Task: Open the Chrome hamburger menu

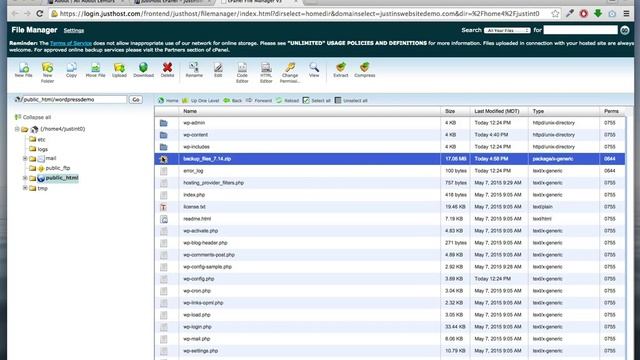Action: pos(627,13)
